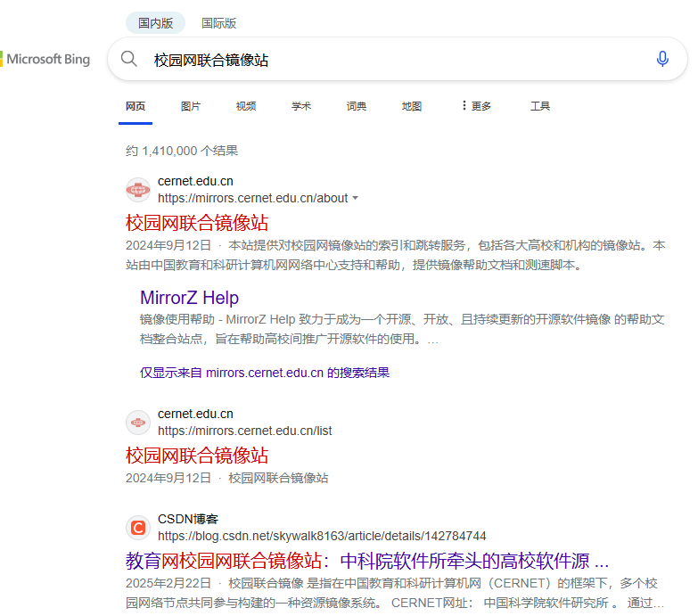Switch to 国内版 search mode

point(155,23)
